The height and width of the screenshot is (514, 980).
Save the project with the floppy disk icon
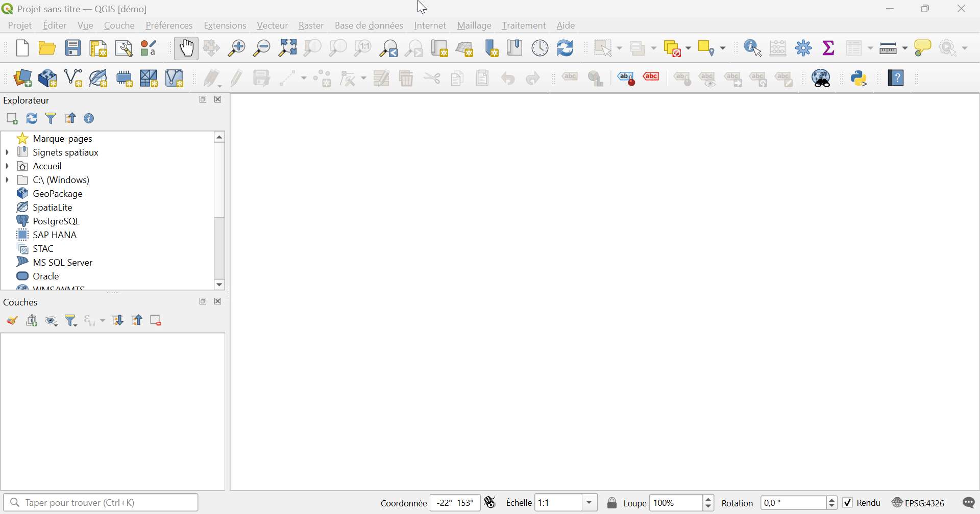coord(73,48)
